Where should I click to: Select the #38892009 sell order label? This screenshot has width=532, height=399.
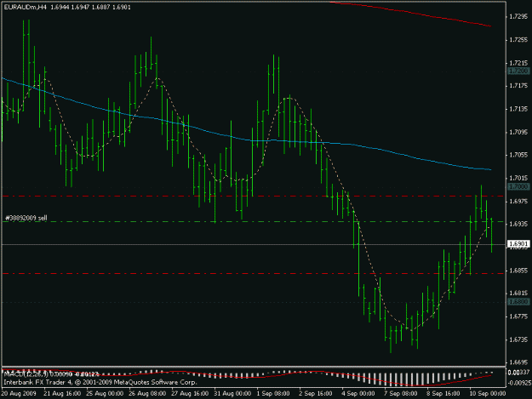pos(26,218)
